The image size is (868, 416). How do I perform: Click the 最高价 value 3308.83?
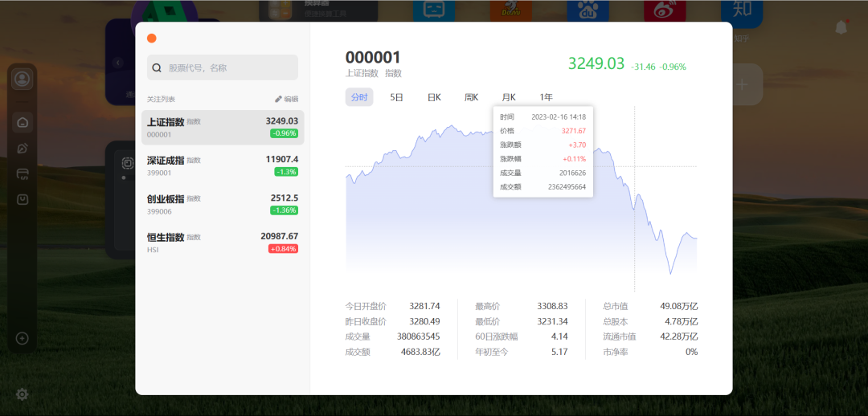(552, 306)
